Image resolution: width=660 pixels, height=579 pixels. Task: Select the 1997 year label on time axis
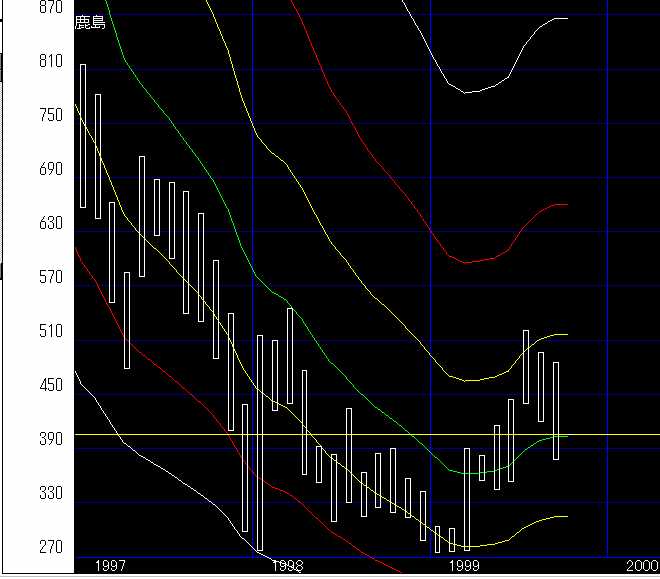pyautogui.click(x=110, y=566)
